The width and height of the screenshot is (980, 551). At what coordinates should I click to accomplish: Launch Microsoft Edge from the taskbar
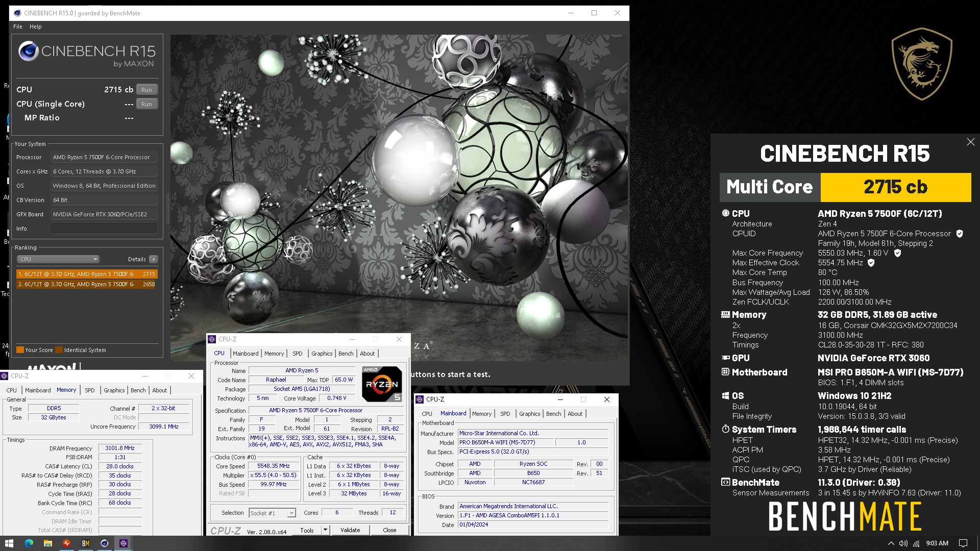click(x=29, y=543)
